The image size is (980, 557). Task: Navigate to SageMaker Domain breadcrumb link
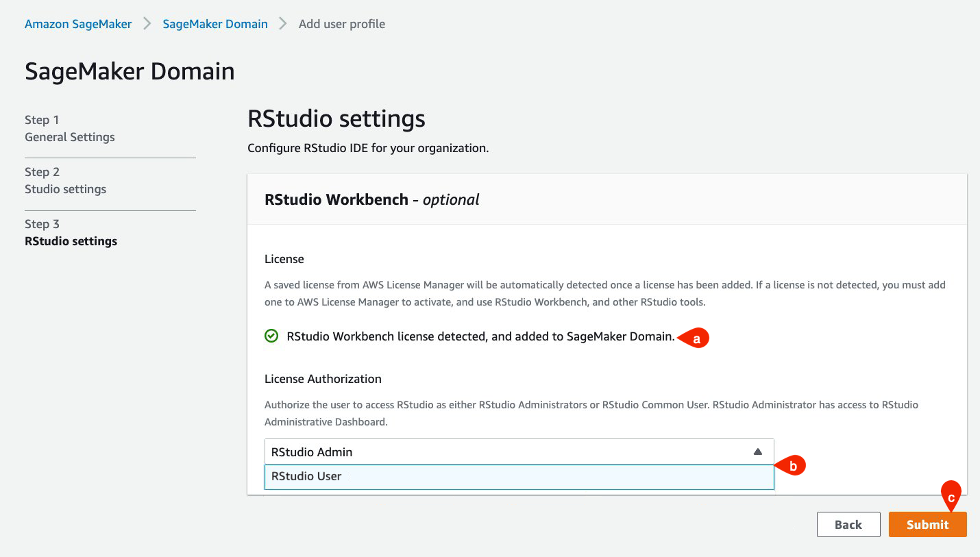(x=215, y=24)
